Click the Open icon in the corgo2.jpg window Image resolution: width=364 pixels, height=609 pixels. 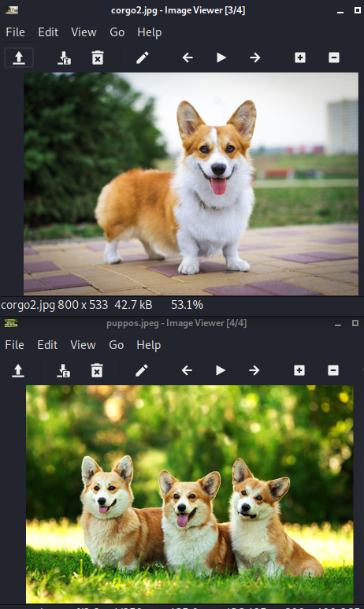[x=19, y=58]
